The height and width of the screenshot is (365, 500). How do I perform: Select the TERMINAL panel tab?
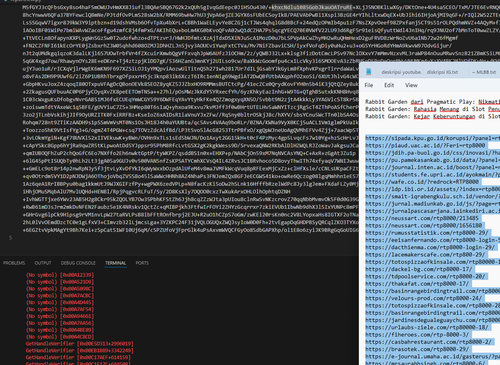point(116,263)
